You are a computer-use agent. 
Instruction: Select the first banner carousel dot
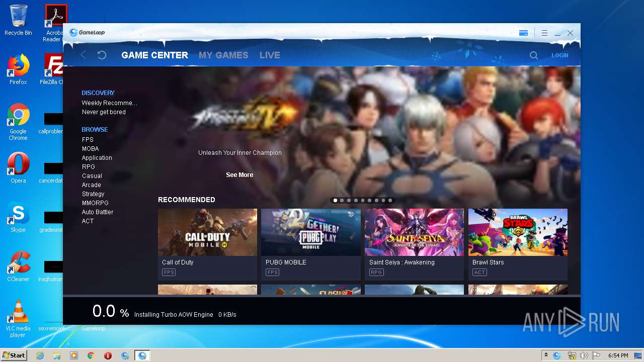335,200
